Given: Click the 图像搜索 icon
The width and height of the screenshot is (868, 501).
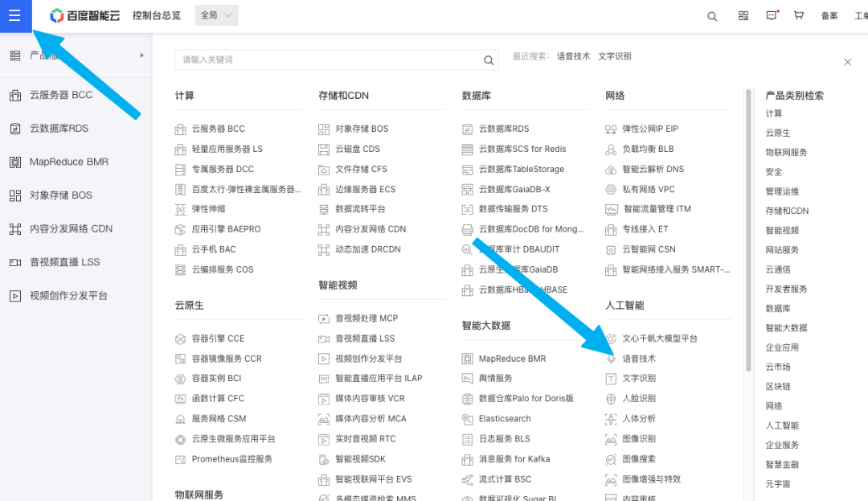Looking at the screenshot, I should [611, 459].
